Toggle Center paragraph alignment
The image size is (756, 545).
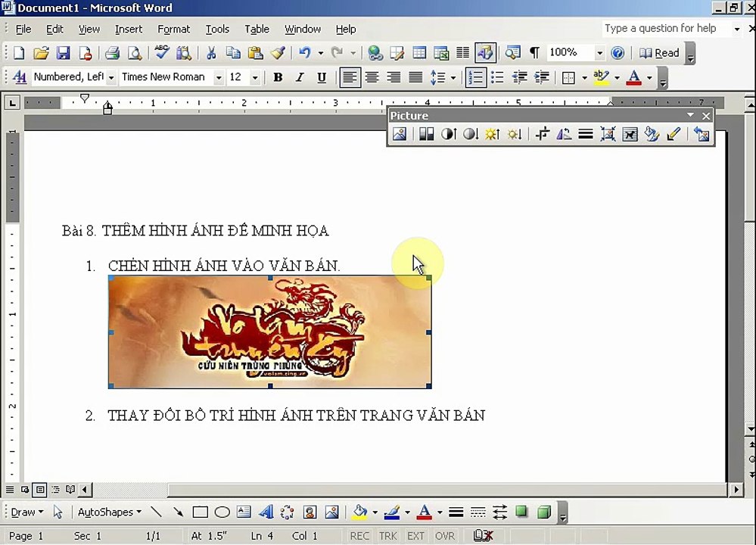(372, 77)
